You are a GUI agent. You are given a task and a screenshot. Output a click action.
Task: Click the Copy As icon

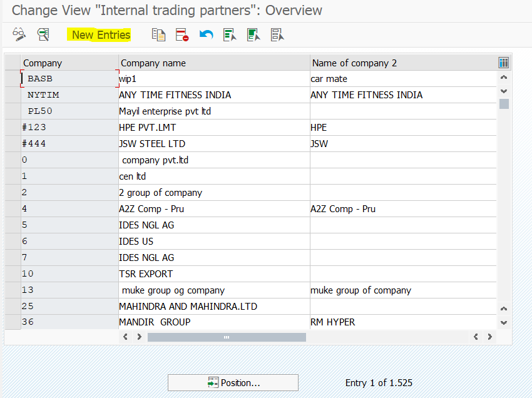coord(158,34)
